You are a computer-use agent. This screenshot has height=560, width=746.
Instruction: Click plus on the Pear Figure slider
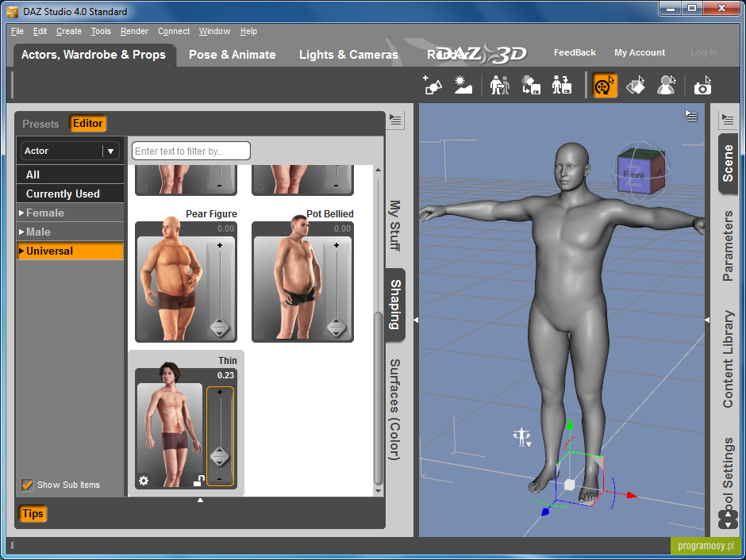[x=220, y=245]
